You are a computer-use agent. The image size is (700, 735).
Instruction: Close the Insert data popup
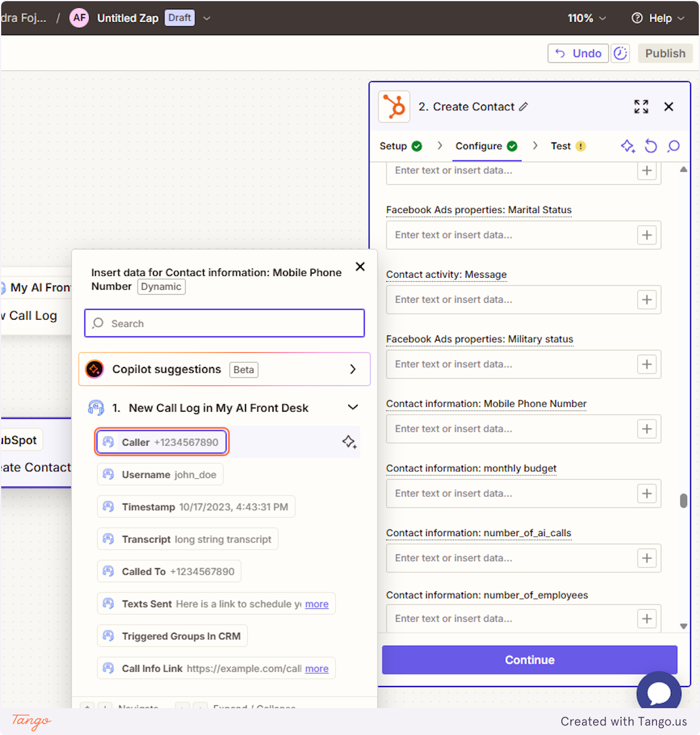pos(360,267)
